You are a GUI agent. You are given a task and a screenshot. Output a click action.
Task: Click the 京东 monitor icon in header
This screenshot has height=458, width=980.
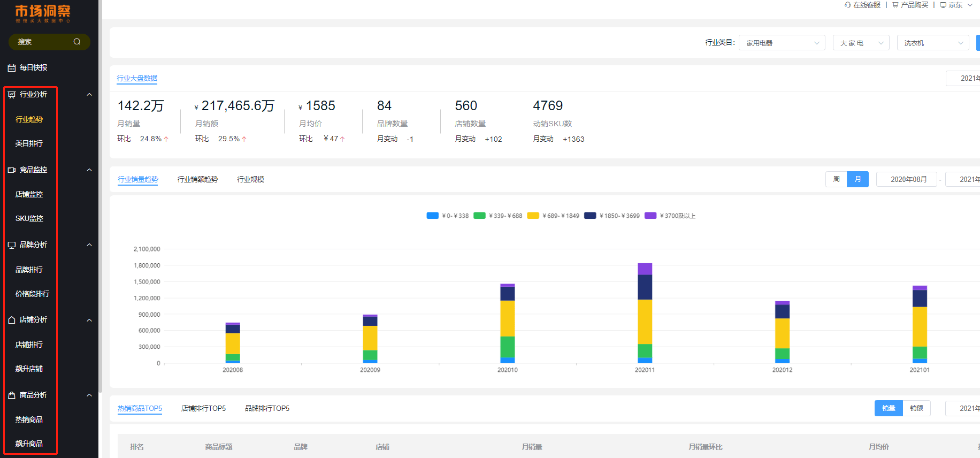[x=943, y=5]
